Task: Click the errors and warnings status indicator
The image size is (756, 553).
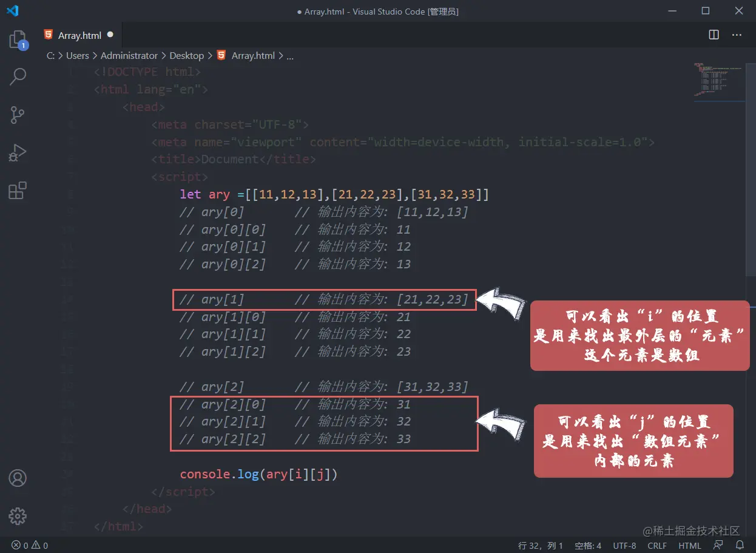Action: click(30, 545)
